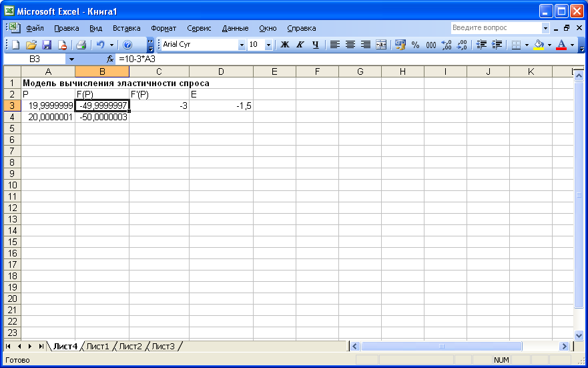Open the Вставка menu

pyautogui.click(x=126, y=28)
